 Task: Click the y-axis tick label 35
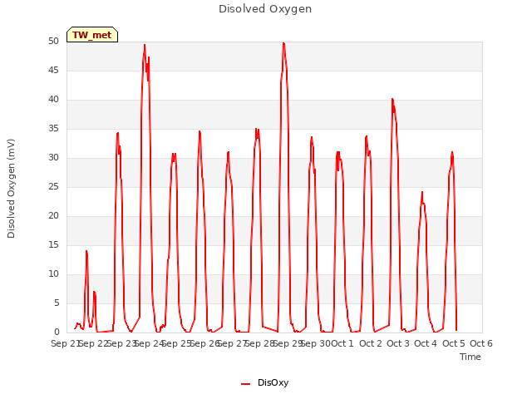click(53, 128)
